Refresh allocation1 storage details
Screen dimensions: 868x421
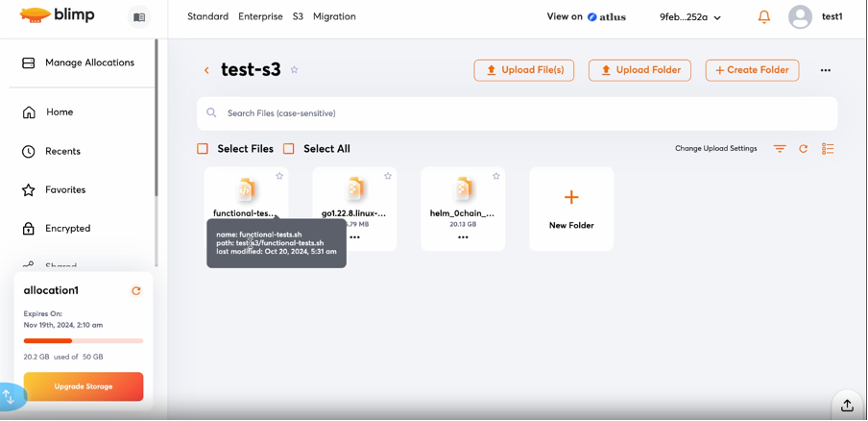[x=136, y=290]
